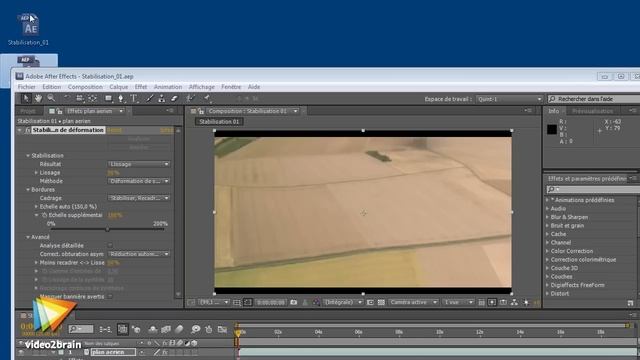Toggle transparency grid in the viewer
The width and height of the screenshot is (640, 360).
[x=381, y=302]
